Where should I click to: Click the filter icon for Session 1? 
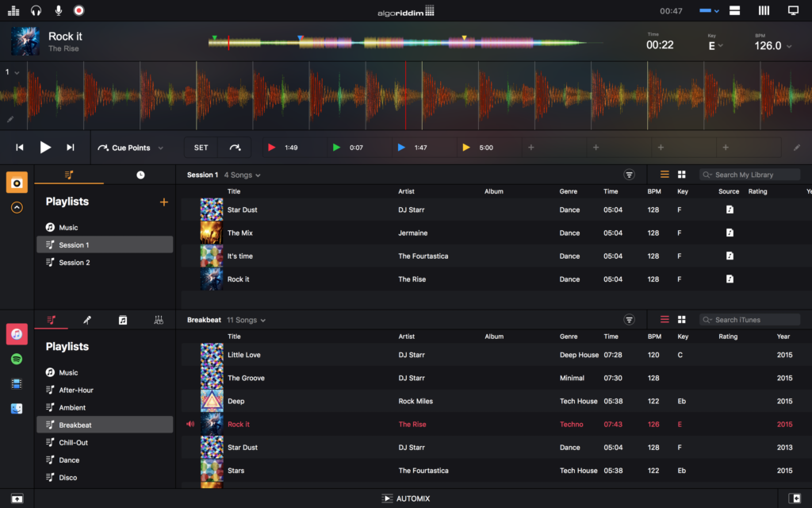[630, 175]
